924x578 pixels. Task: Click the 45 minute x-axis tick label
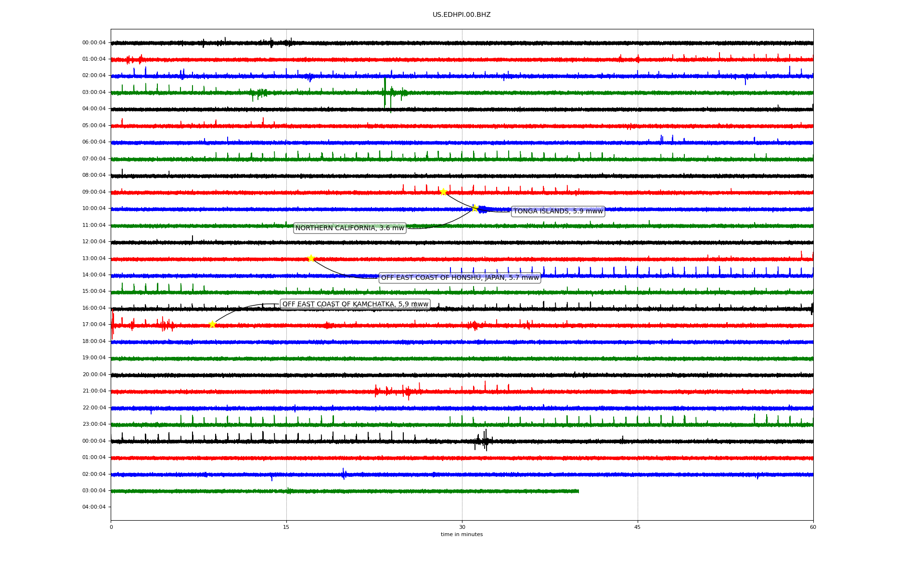coord(637,527)
